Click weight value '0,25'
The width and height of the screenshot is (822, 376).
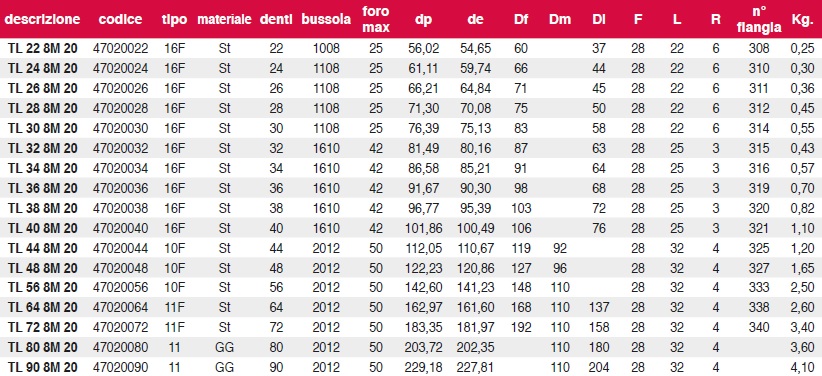[x=802, y=49]
